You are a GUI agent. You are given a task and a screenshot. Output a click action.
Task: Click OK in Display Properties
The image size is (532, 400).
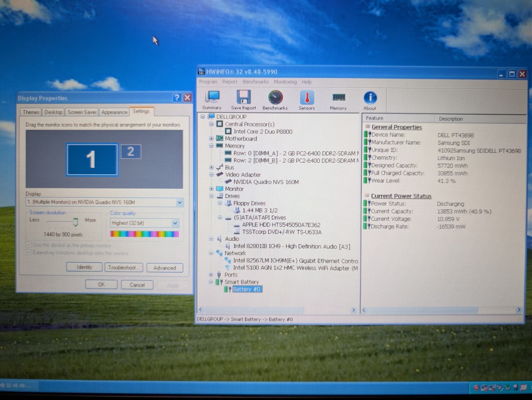point(101,285)
